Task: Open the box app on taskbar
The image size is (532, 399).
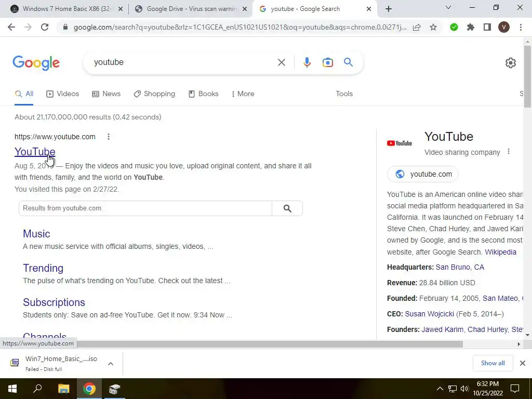Action: (114, 389)
